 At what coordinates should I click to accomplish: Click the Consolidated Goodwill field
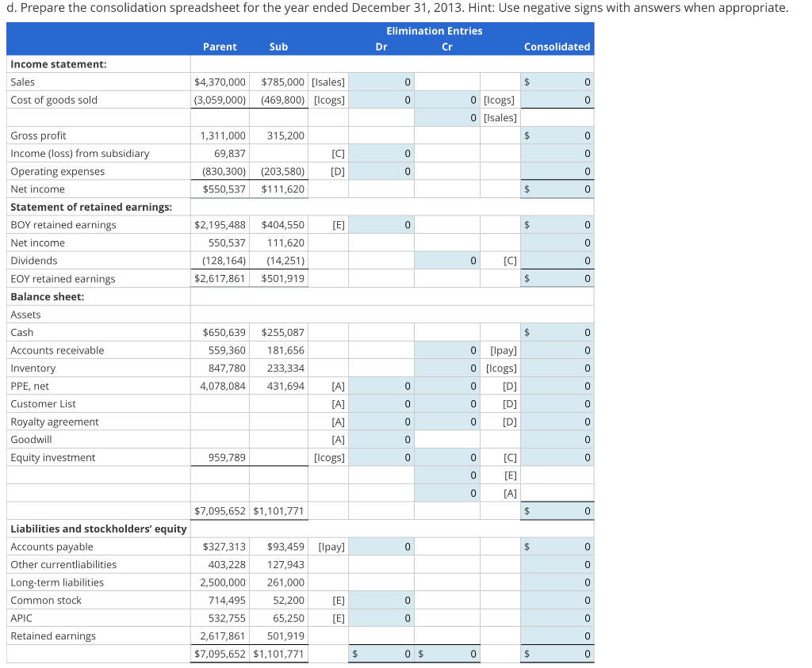coord(557,439)
